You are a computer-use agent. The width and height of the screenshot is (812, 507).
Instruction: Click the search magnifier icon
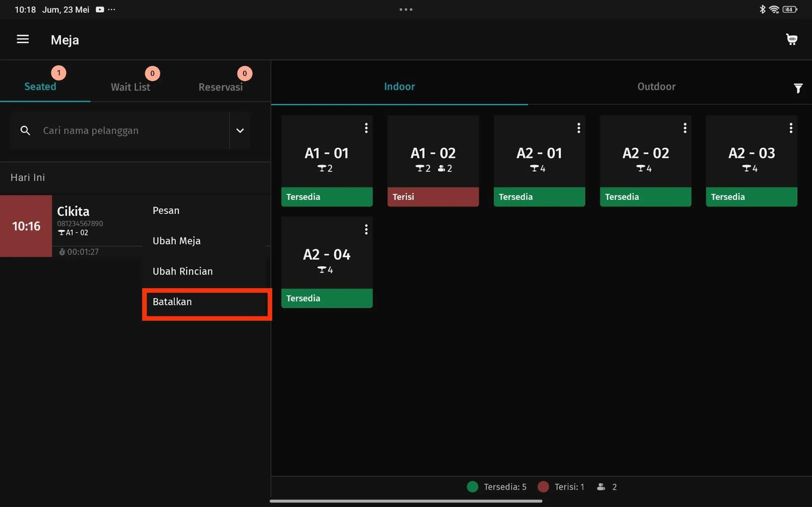(x=25, y=130)
